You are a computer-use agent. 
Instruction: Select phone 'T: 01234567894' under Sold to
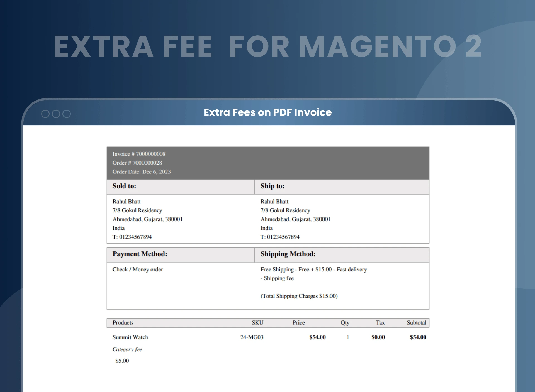132,237
